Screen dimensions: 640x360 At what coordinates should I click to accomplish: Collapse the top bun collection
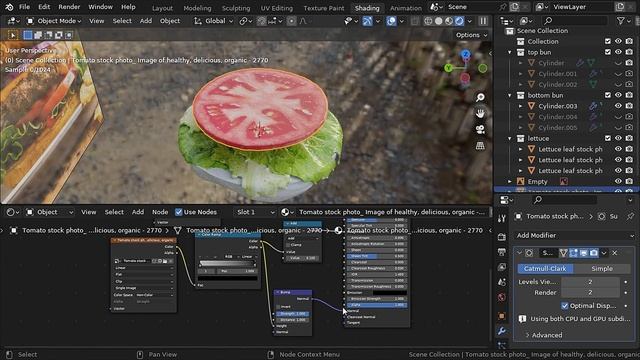pos(509,52)
